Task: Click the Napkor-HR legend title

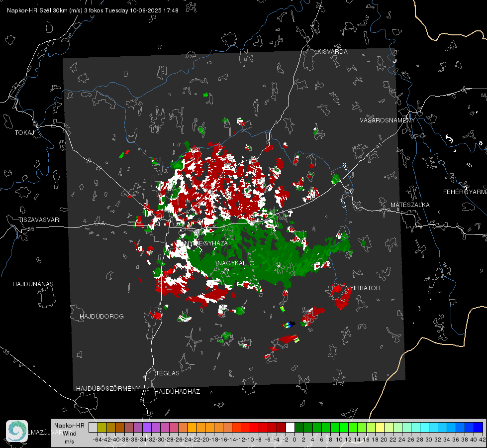Action: [x=69, y=426]
